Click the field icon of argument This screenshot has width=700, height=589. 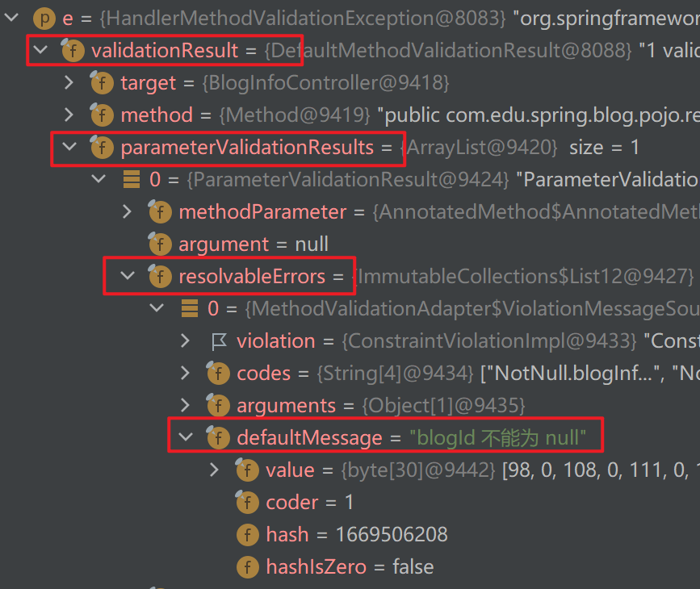click(x=160, y=244)
